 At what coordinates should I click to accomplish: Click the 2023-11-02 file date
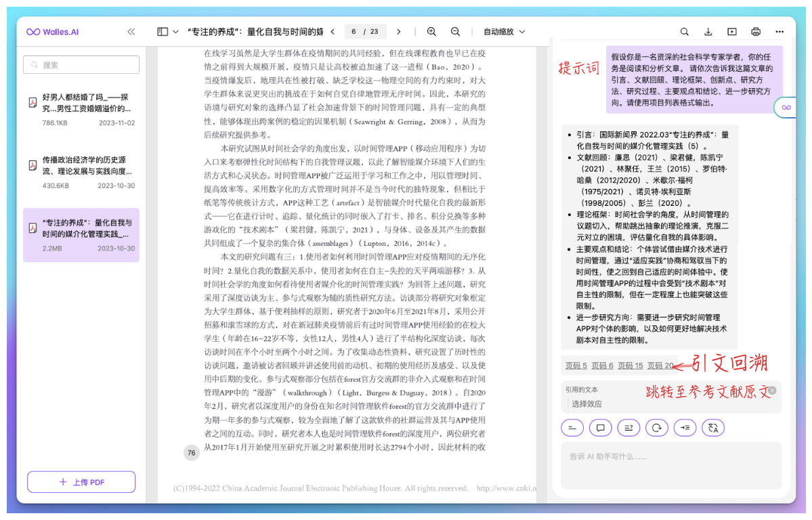[x=116, y=123]
